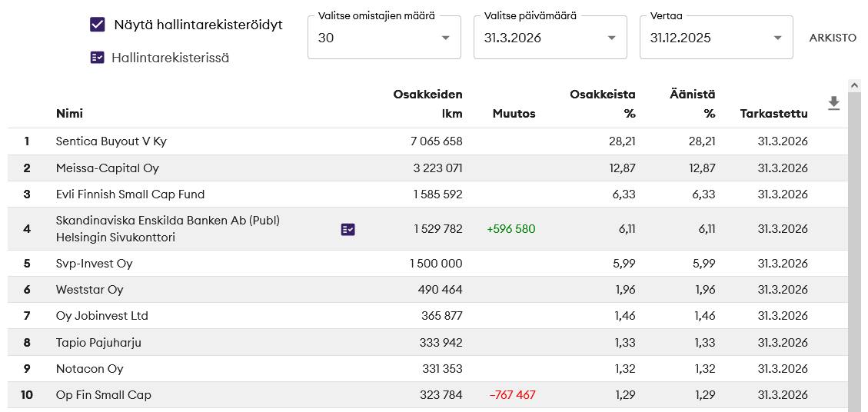This screenshot has height=412, width=868.
Task: Click the Muutos column header
Action: click(x=514, y=114)
